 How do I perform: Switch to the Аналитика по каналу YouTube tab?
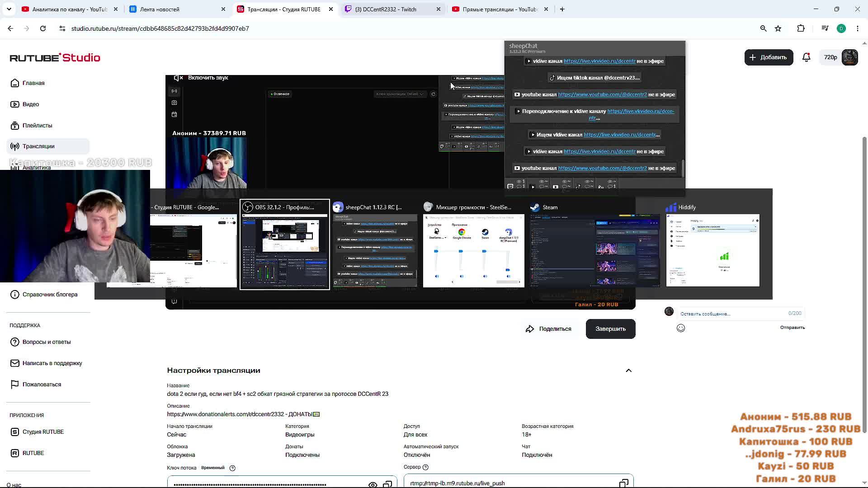point(70,9)
